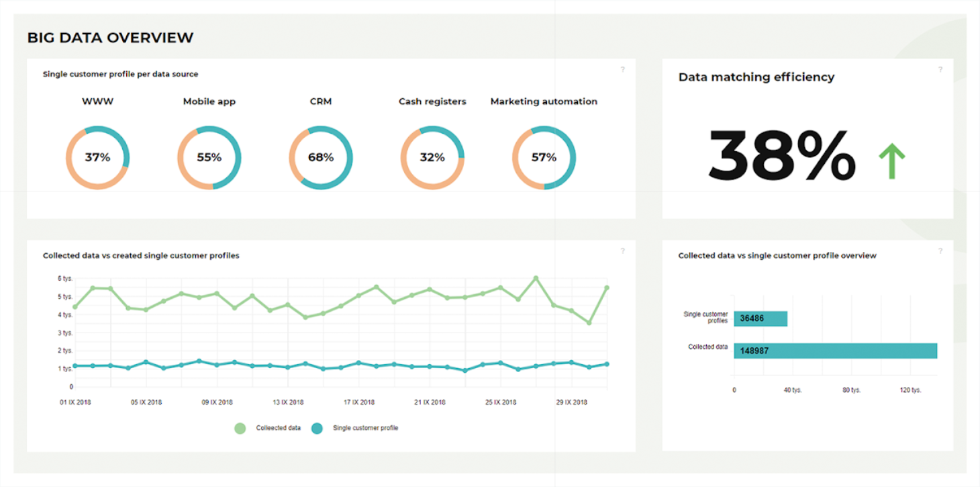
Task: Click the 'Data matching efficiency' panel title
Action: [756, 77]
